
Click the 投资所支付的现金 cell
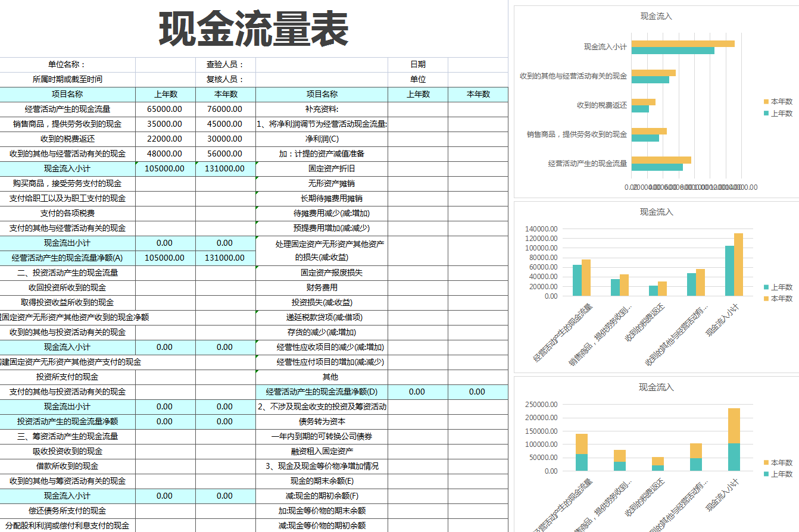[x=67, y=377]
